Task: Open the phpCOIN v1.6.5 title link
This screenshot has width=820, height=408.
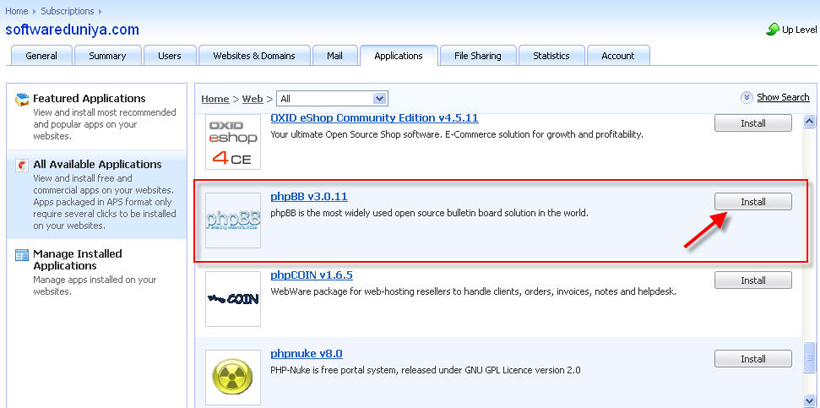Action: (312, 275)
